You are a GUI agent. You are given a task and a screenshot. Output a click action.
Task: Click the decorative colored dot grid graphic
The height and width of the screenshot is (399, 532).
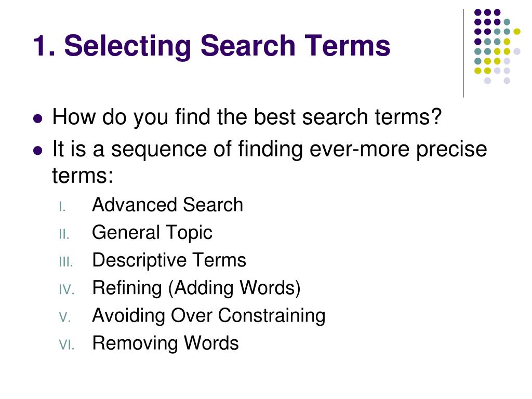pos(497,46)
